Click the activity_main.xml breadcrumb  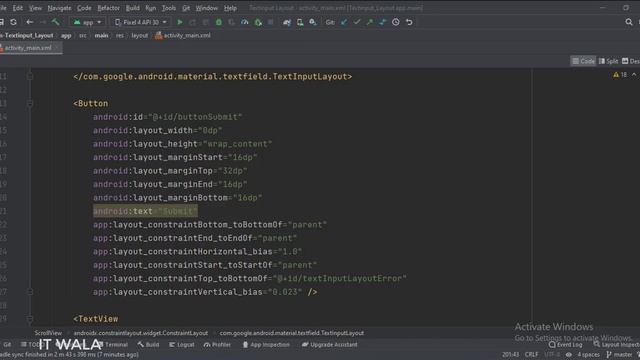pyautogui.click(x=183, y=36)
